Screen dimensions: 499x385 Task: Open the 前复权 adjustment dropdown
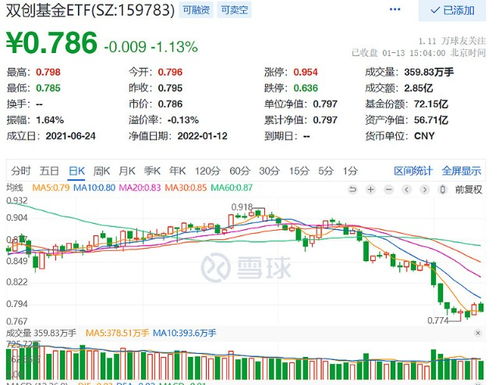click(469, 190)
